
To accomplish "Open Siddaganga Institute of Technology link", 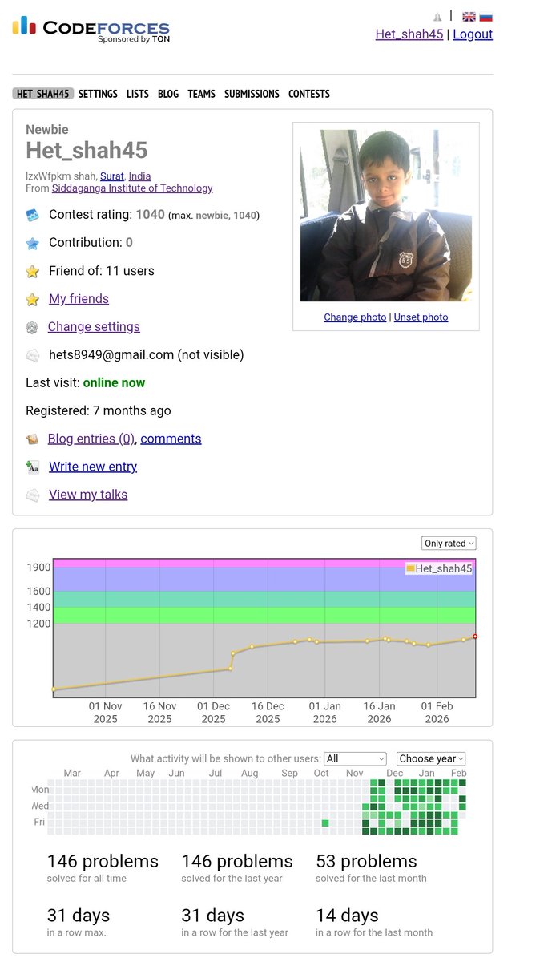I will tap(132, 188).
